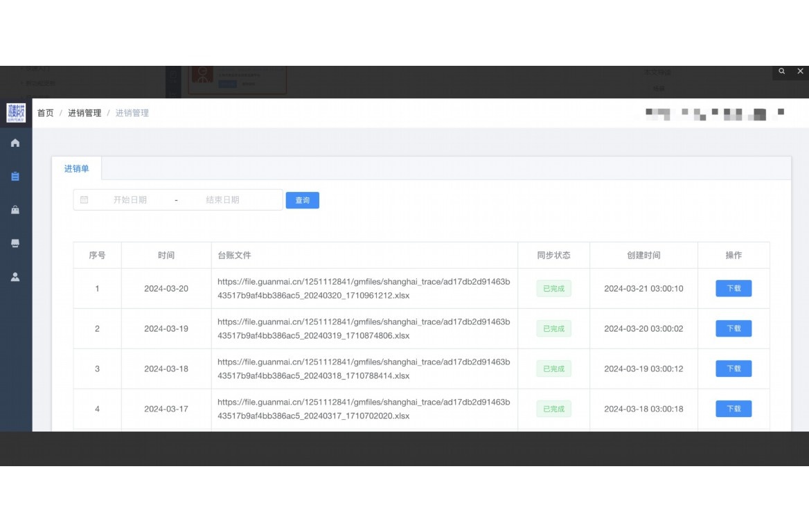
Task: Open the user profile sidebar icon
Action: click(15, 276)
